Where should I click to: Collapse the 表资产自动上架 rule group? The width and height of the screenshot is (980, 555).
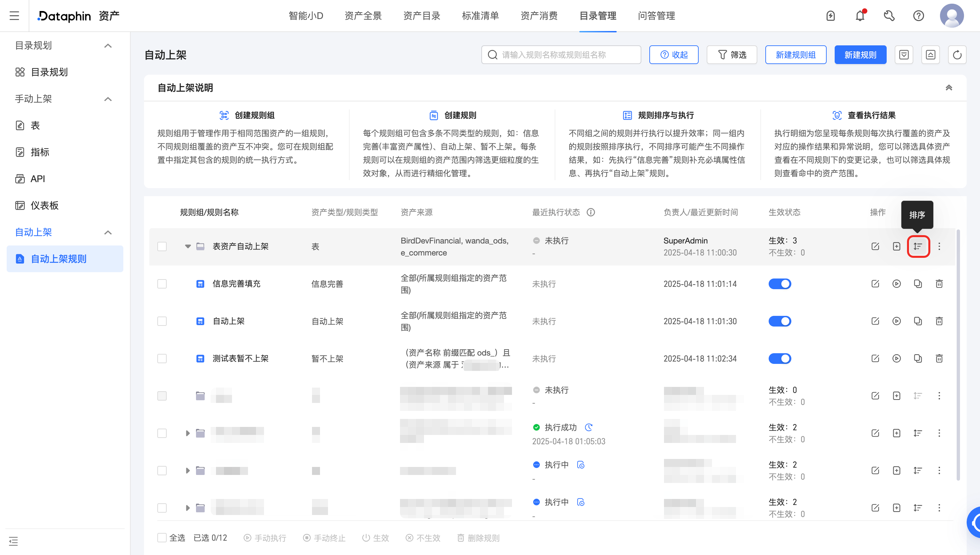188,246
